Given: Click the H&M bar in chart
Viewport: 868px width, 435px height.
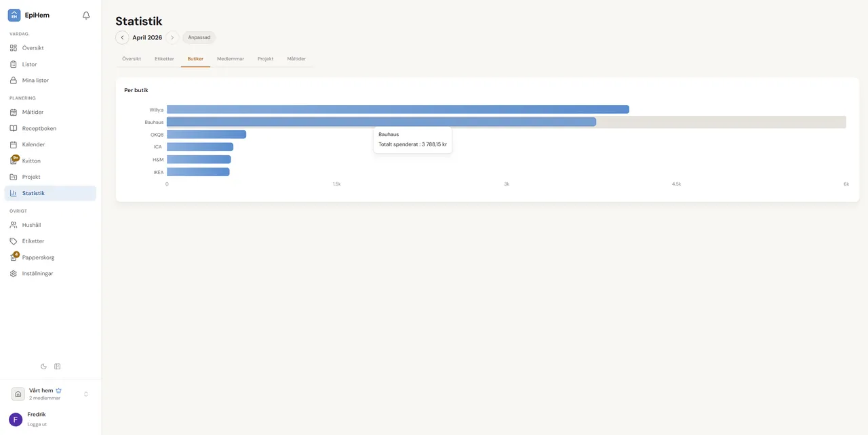Looking at the screenshot, I should pos(199,160).
